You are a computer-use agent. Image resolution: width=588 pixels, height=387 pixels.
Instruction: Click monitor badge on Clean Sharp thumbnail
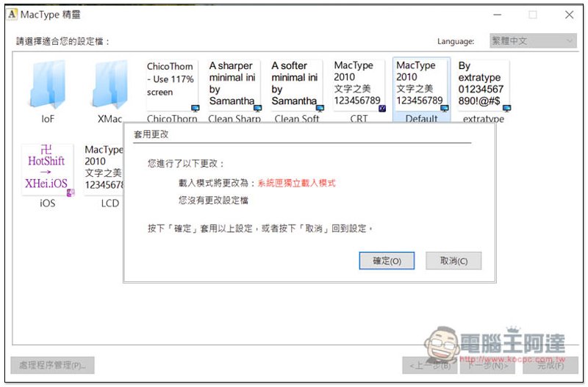[x=258, y=108]
